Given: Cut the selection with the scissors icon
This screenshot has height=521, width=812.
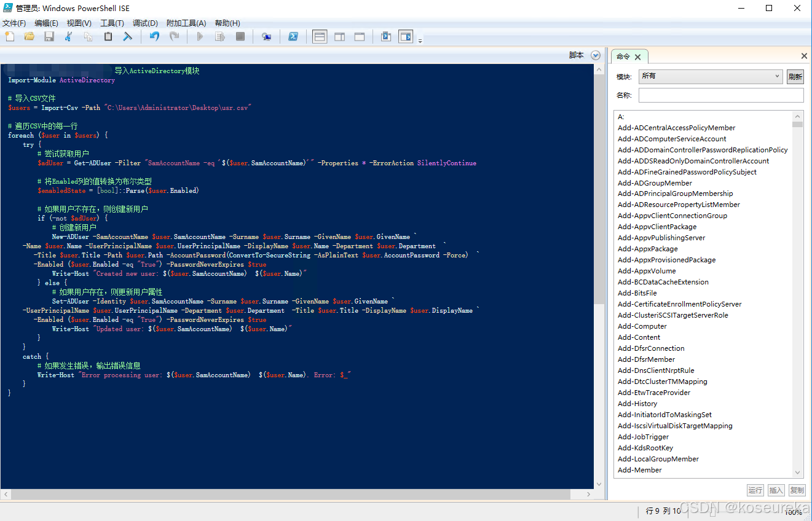Looking at the screenshot, I should click(x=68, y=37).
